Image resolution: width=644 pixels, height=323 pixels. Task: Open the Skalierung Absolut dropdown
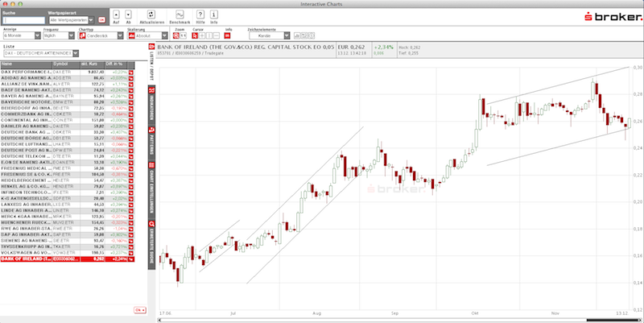(148, 35)
